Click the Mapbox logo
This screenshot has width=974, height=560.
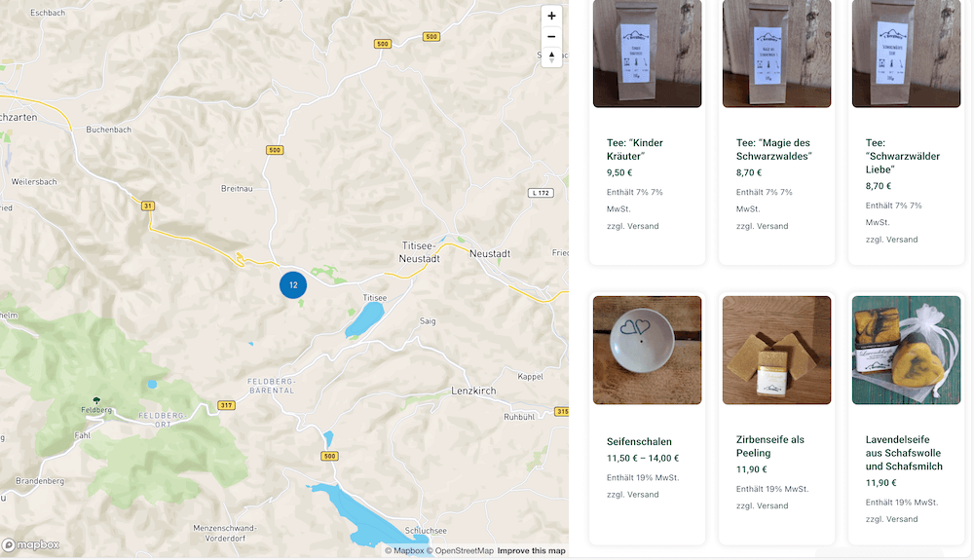[x=31, y=545]
